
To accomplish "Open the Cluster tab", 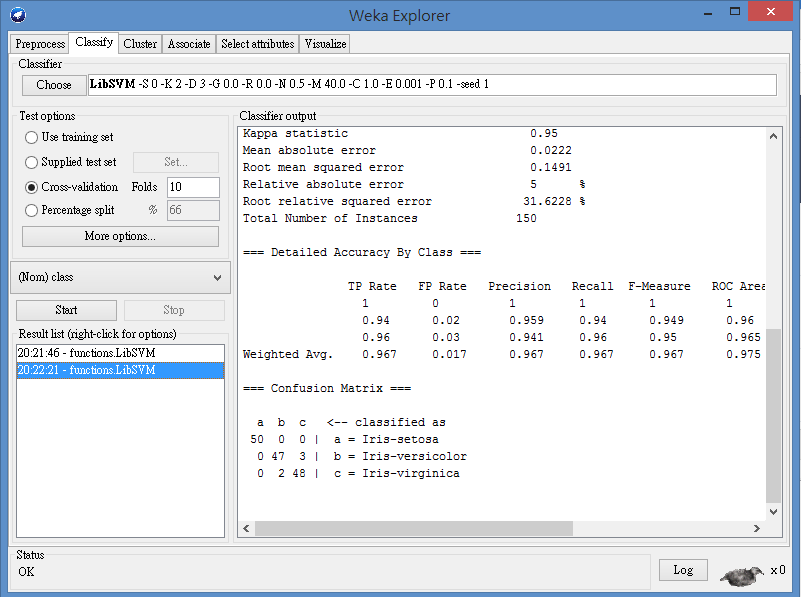I will (140, 44).
